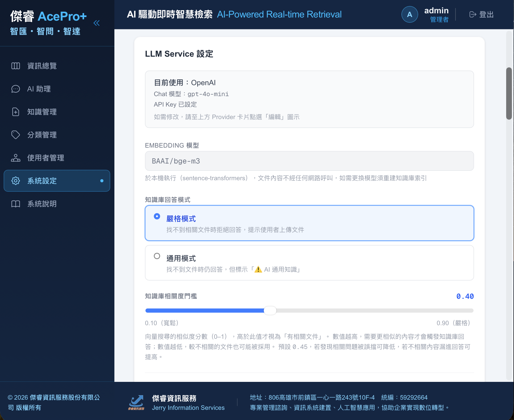The height and width of the screenshot is (420, 514).
Task: Click the "LLM Service 設定" heading
Action: 179,54
